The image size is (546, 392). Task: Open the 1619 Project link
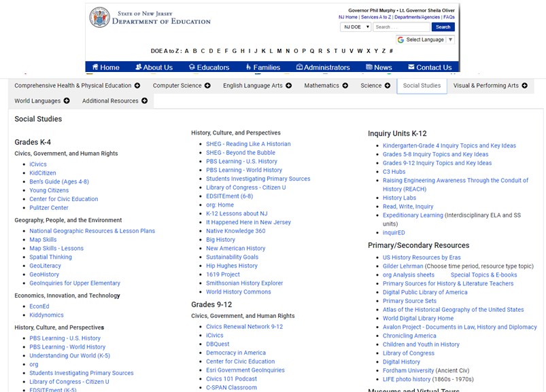tap(223, 274)
